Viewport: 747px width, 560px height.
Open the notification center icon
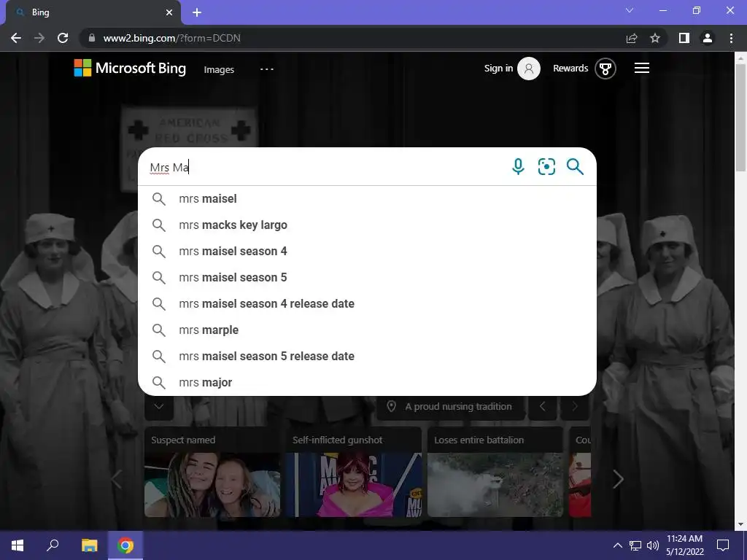pyautogui.click(x=723, y=545)
